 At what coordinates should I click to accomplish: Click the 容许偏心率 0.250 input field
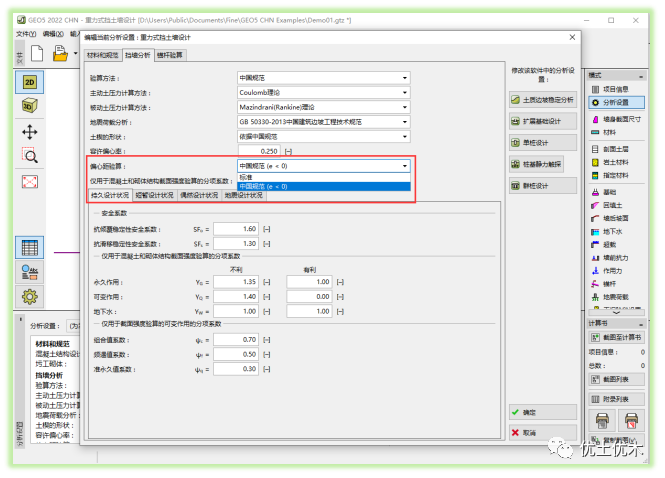point(259,151)
